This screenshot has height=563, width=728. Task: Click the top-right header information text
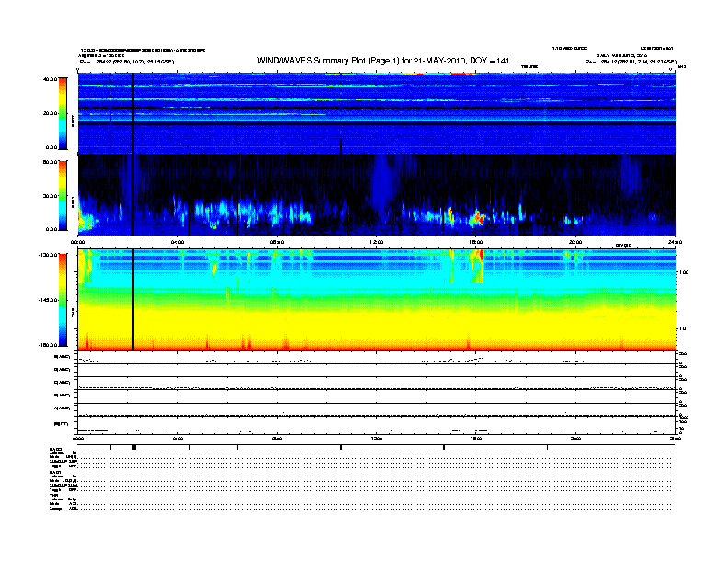coord(625,55)
